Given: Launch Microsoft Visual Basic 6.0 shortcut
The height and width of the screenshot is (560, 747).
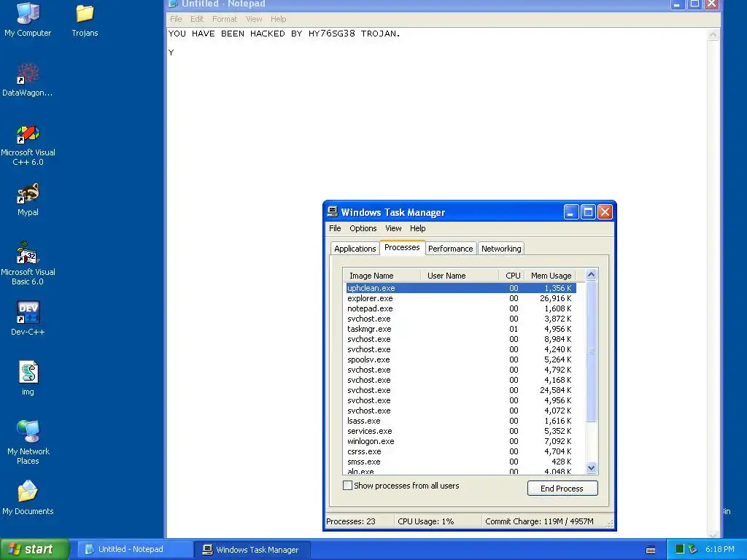Looking at the screenshot, I should tap(28, 263).
